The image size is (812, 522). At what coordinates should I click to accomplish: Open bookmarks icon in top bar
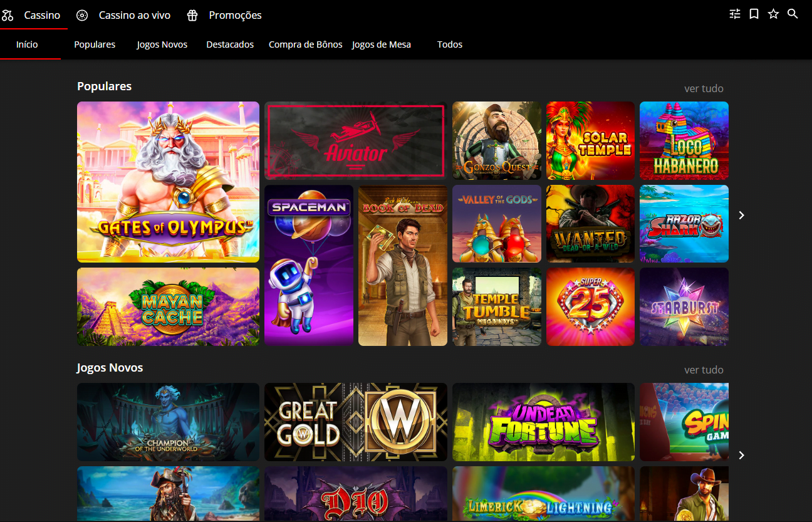click(754, 14)
